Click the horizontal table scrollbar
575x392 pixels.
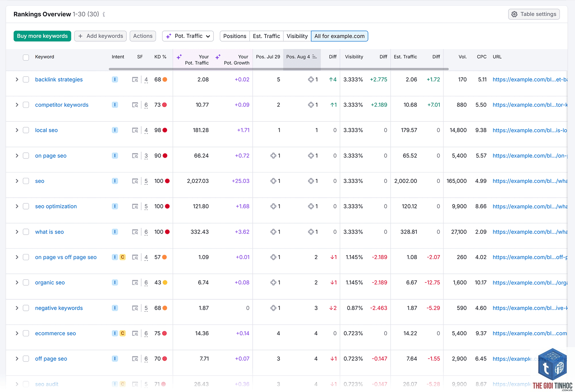(x=279, y=69)
